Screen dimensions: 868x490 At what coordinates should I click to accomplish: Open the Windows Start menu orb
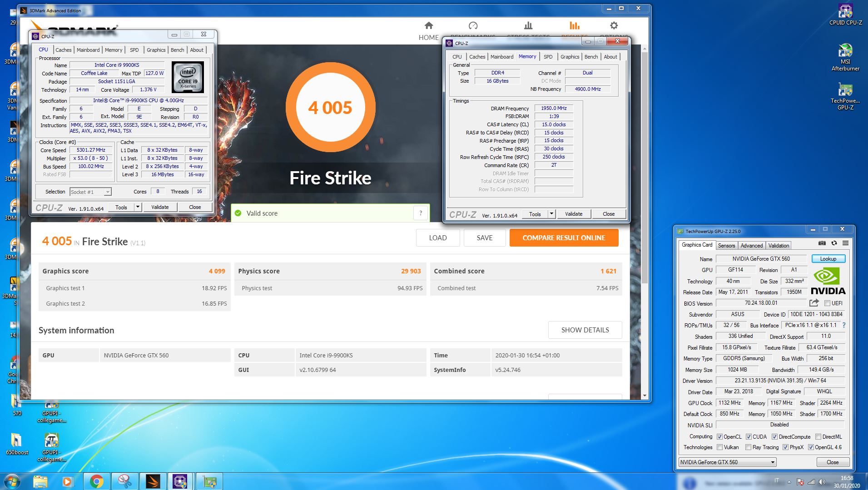click(x=12, y=481)
